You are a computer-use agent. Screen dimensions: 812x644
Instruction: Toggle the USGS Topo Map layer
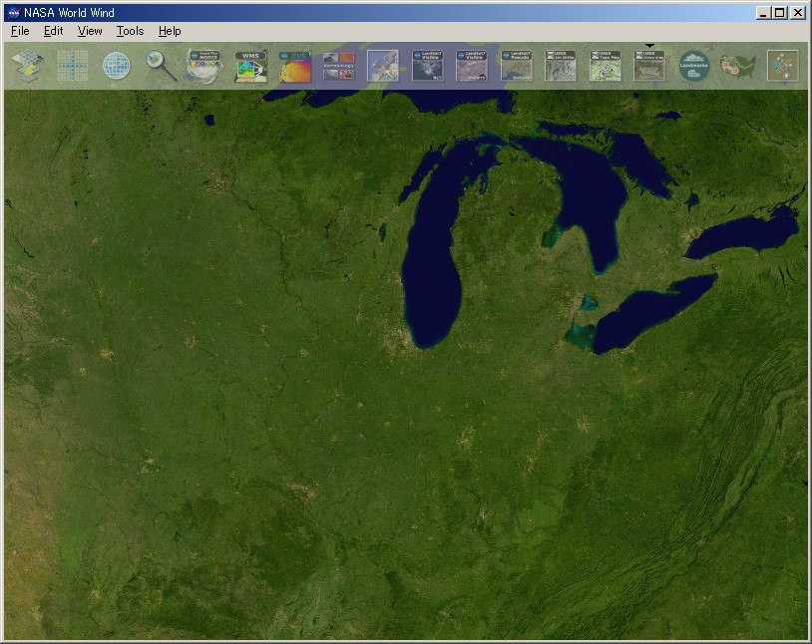604,65
